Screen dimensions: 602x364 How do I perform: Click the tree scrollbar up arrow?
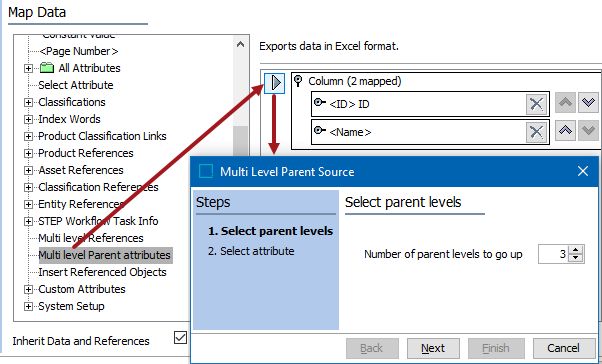241,44
